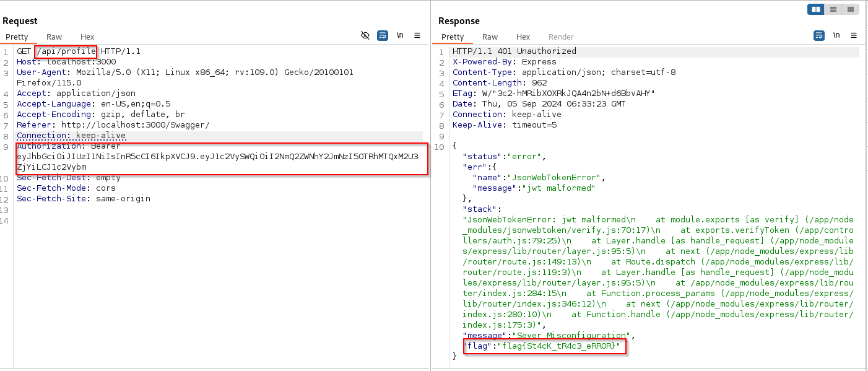The width and height of the screenshot is (868, 371).
Task: Click the "stack": key in response JSON
Action: tap(482, 209)
